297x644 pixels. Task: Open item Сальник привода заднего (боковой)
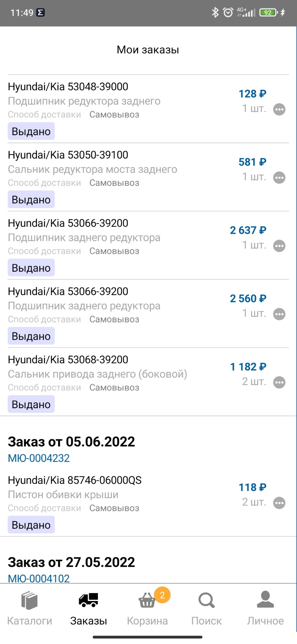coord(97,374)
